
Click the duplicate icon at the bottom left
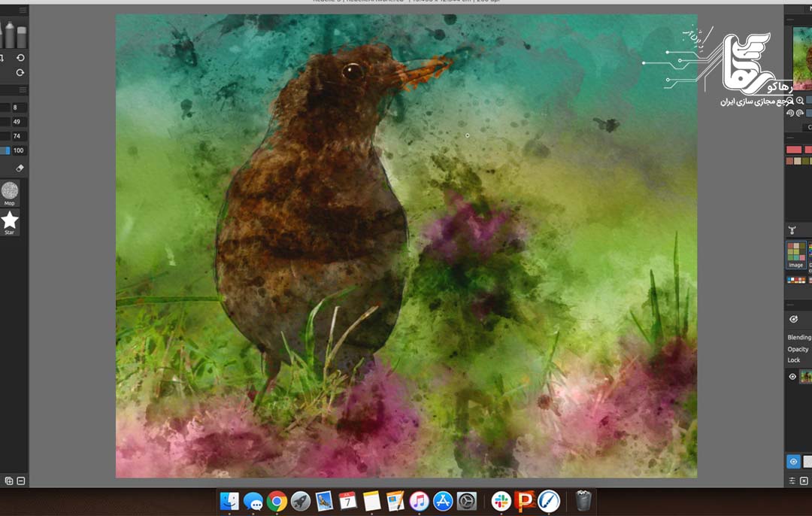[x=9, y=481]
